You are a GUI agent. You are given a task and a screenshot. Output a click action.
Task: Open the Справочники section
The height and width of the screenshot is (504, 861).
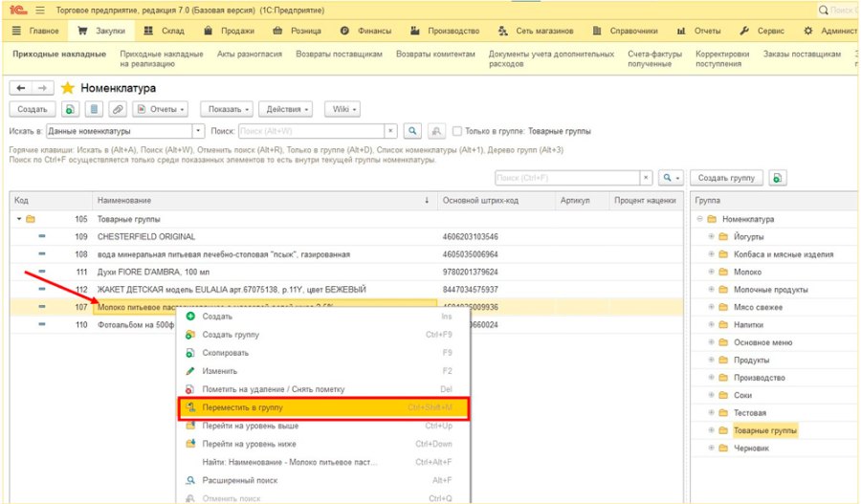pos(626,31)
